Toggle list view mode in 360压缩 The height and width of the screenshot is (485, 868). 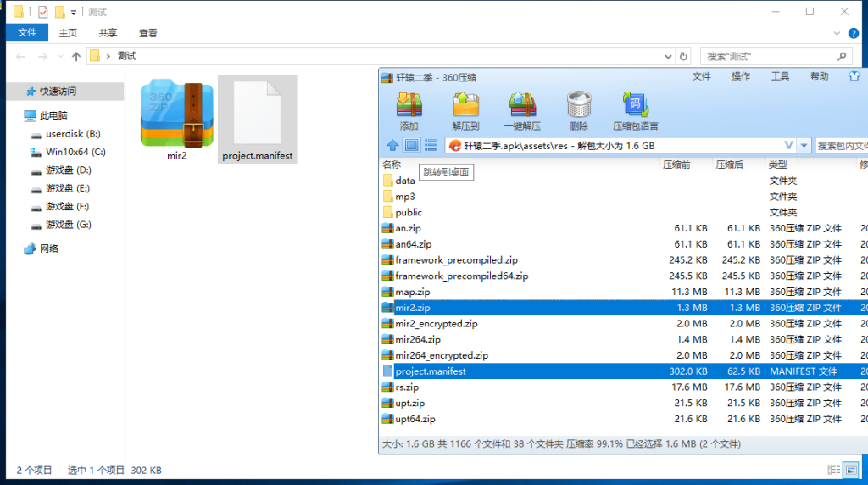[x=431, y=145]
